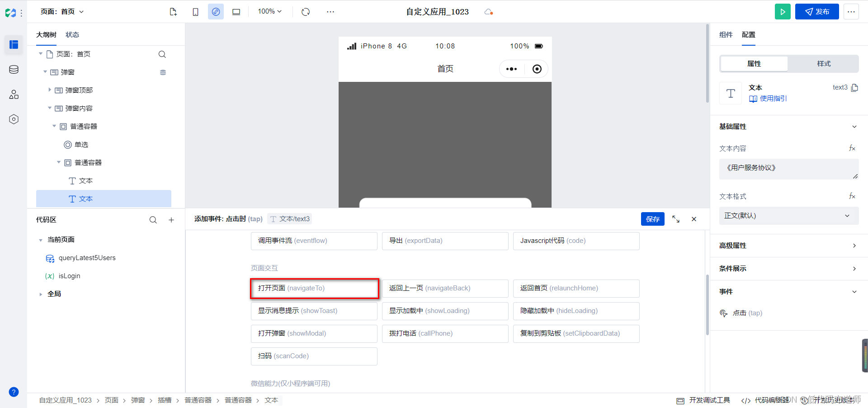
Task: Expand the 弹窗顶部 tree node
Action: pyautogui.click(x=50, y=90)
